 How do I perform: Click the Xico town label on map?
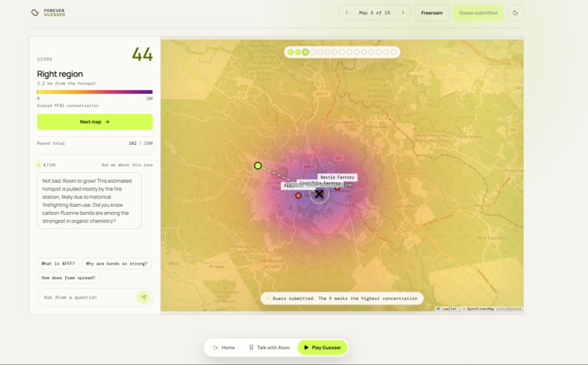pyautogui.click(x=174, y=263)
